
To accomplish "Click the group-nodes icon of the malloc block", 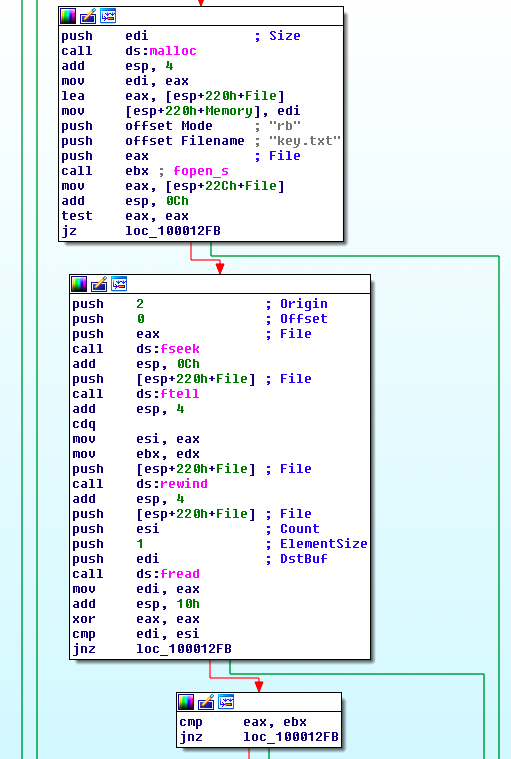I will (x=108, y=16).
